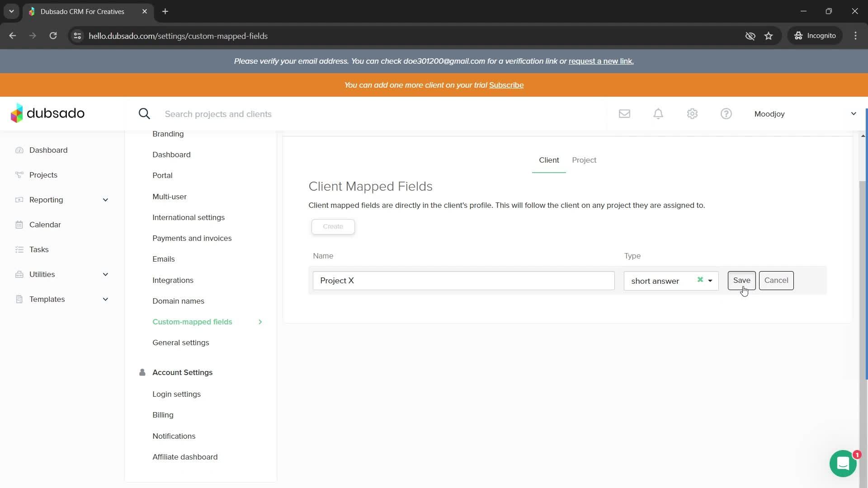Viewport: 868px width, 488px height.
Task: Cancel the mapped field edit
Action: pyautogui.click(x=776, y=280)
